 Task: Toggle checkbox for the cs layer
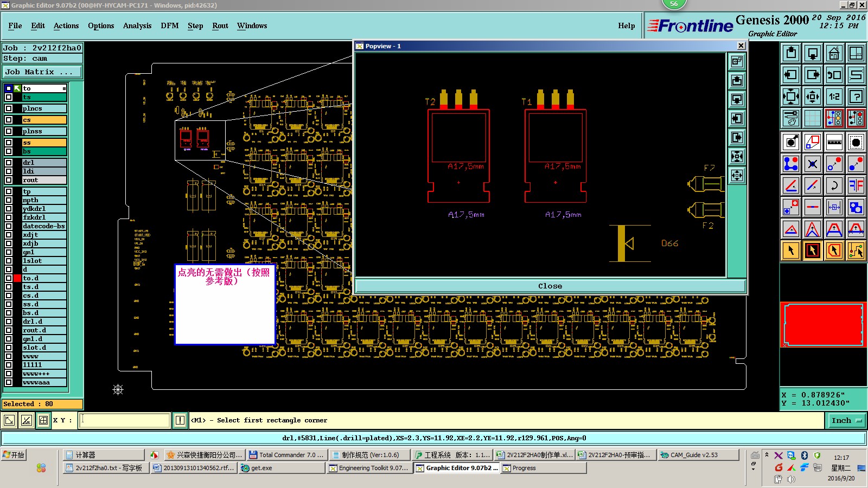pyautogui.click(x=9, y=120)
